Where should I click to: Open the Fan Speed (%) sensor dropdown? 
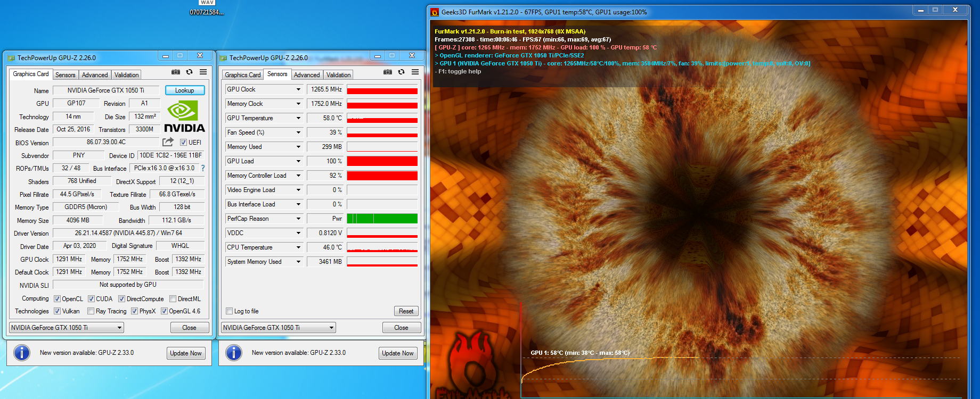(x=298, y=132)
